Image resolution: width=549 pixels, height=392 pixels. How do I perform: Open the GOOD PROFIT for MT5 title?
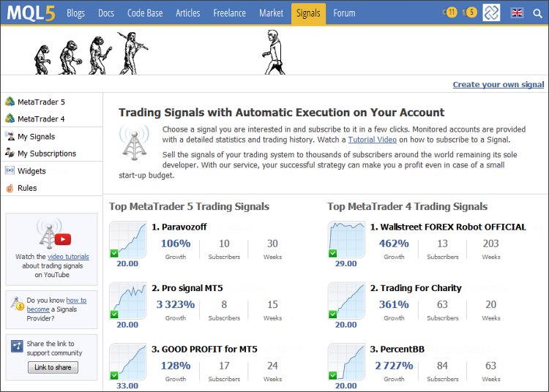click(x=204, y=350)
